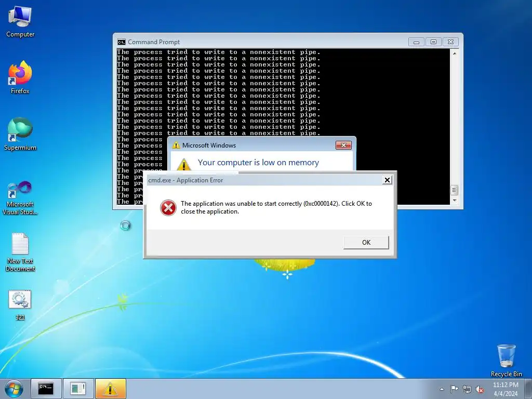Viewport: 532px width, 399px height.
Task: Open the Windows Start menu orb
Action: pos(14,389)
